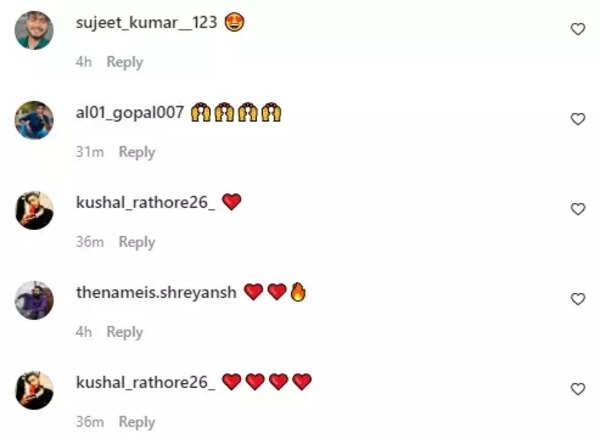The width and height of the screenshot is (600, 439).
Task: Open the avatar beside kushal_rathore26_'s single heart comment
Action: [34, 210]
